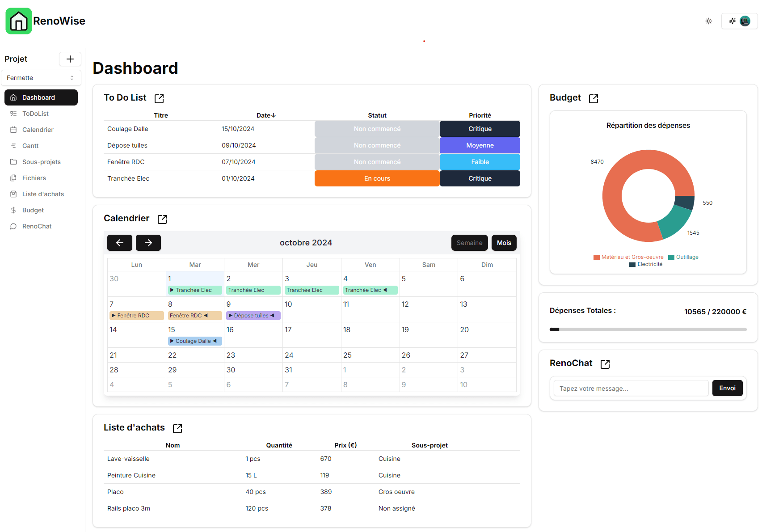Open the To Do List in full view
Viewport: 762px width, 532px height.
(x=159, y=98)
